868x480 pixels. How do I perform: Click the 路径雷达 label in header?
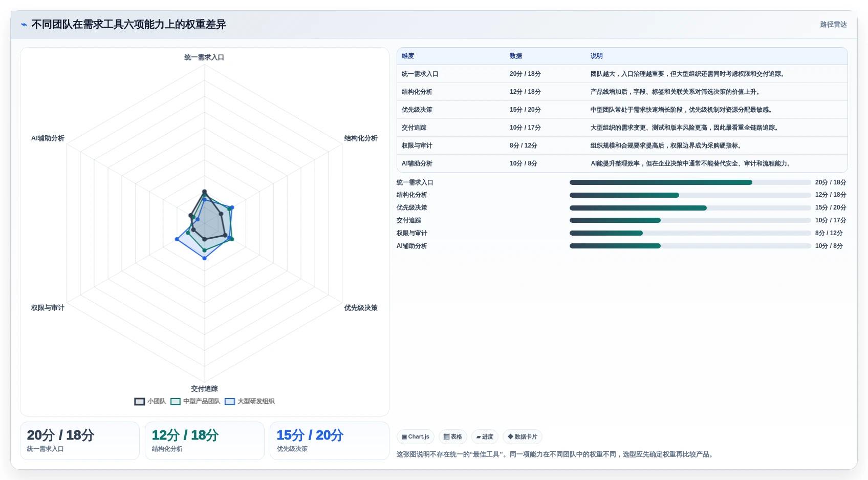pos(833,25)
